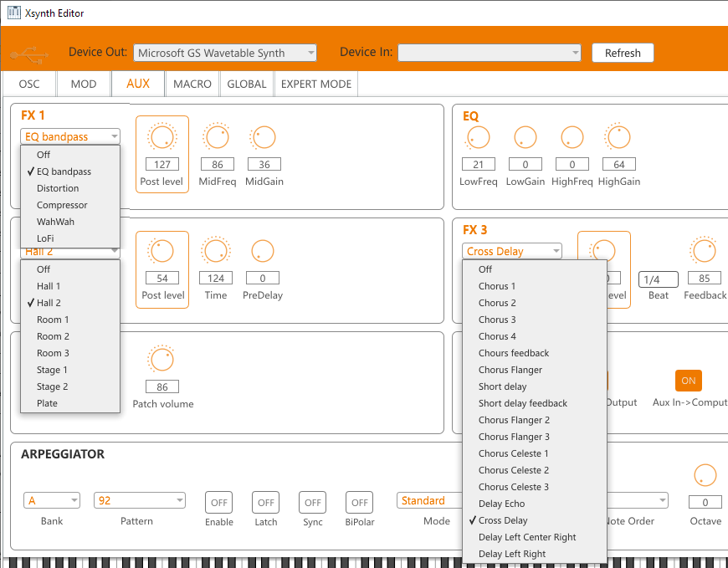This screenshot has height=568, width=728.
Task: Click the USB connection icon
Action: click(x=29, y=54)
